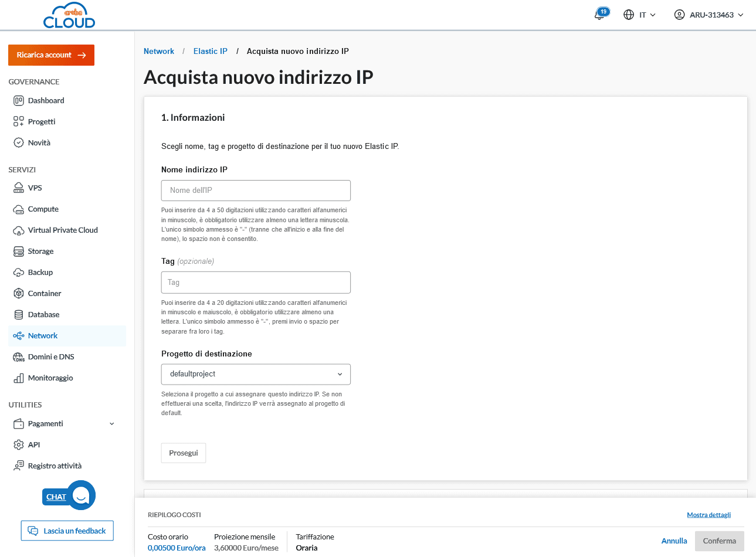
Task: Click the Mostra dettagli link
Action: 708,515
